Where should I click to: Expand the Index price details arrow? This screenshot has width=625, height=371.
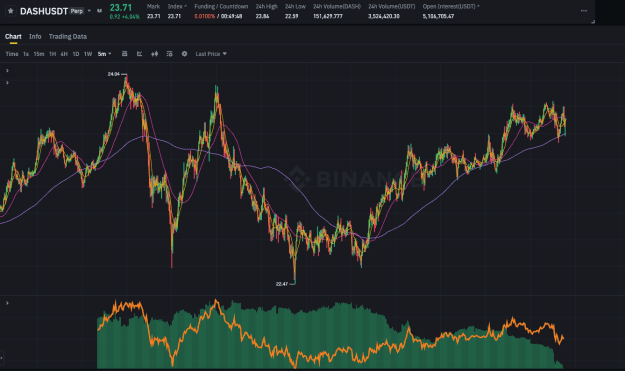tap(185, 6)
